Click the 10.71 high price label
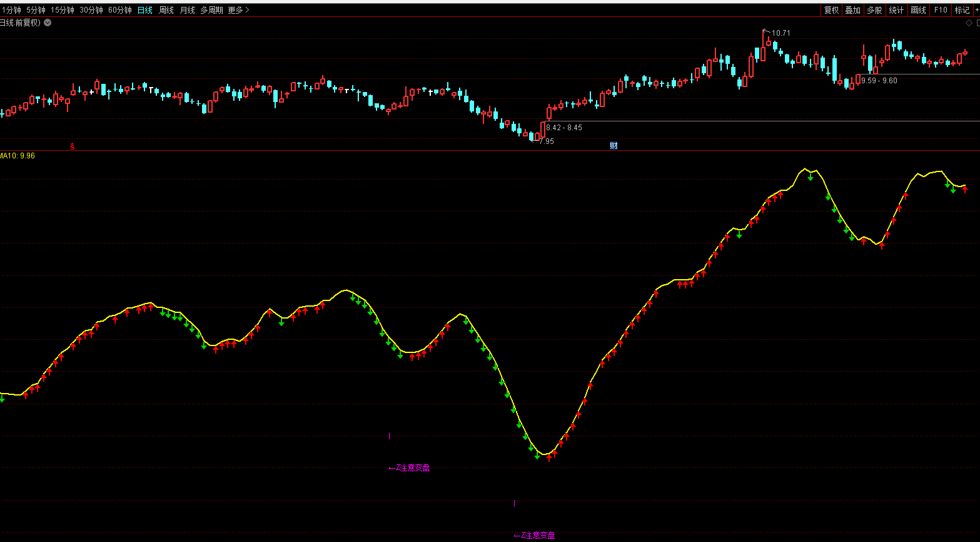The height and width of the screenshot is (542, 980). (x=780, y=33)
